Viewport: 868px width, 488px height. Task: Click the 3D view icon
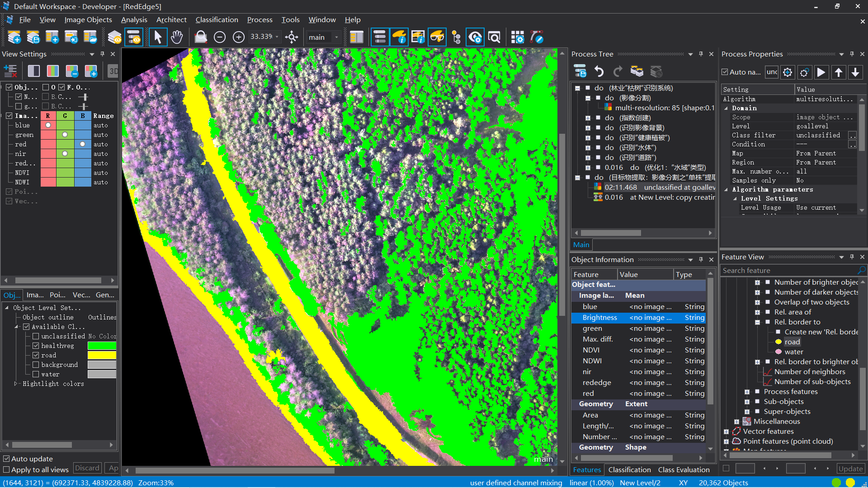click(113, 71)
